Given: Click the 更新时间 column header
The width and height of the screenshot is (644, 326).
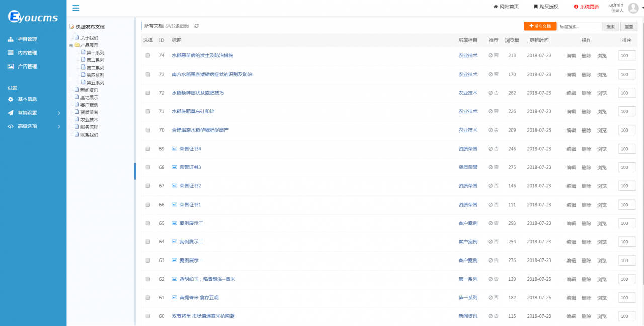Looking at the screenshot, I should (x=539, y=40).
